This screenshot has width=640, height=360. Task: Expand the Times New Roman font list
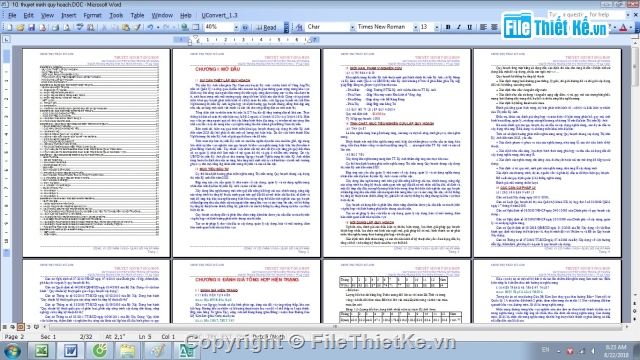(x=416, y=27)
